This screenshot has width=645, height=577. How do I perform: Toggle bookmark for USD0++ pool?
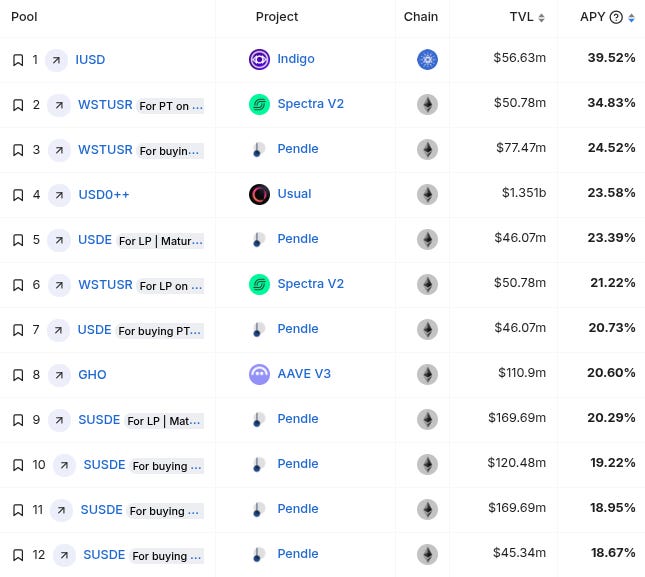(18, 195)
